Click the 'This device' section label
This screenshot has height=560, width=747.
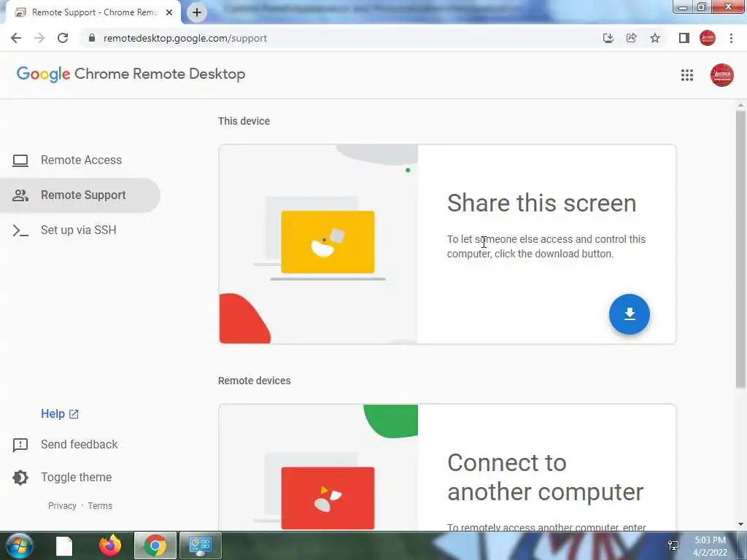pyautogui.click(x=244, y=121)
